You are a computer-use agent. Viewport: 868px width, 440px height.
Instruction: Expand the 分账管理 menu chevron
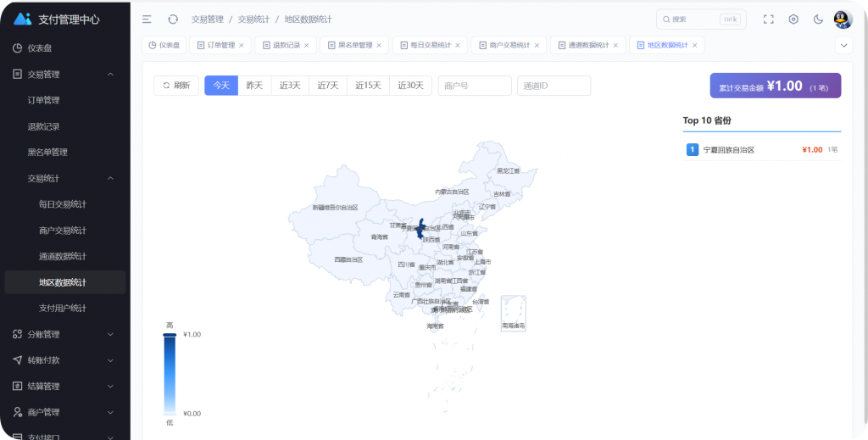[x=110, y=334]
